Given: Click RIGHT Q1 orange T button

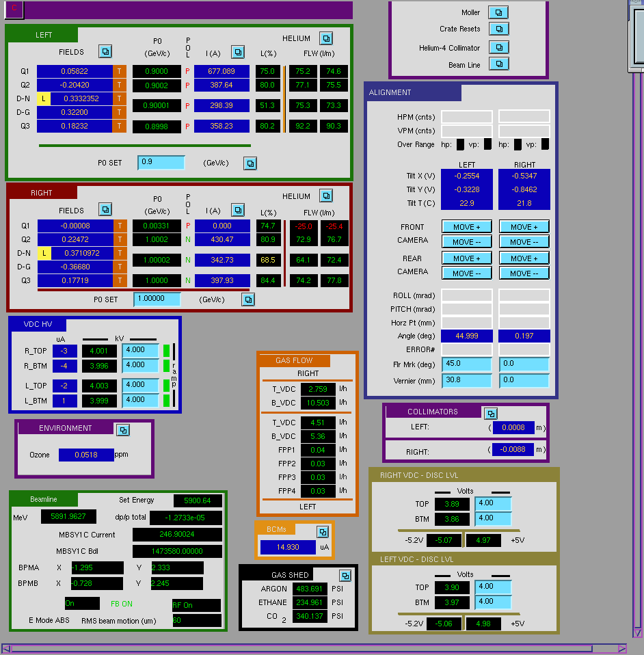Looking at the screenshot, I should tap(120, 226).
